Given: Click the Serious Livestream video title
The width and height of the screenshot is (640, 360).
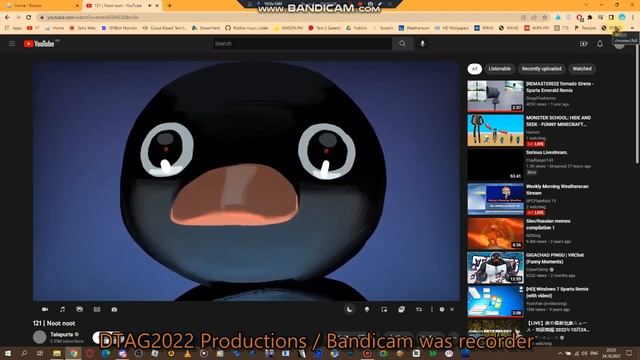Looking at the screenshot, I should pos(547,152).
